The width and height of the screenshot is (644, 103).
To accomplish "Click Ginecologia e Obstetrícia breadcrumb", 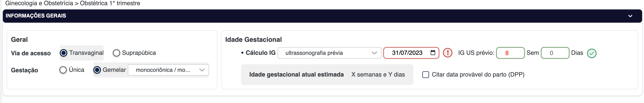I will 39,3.
